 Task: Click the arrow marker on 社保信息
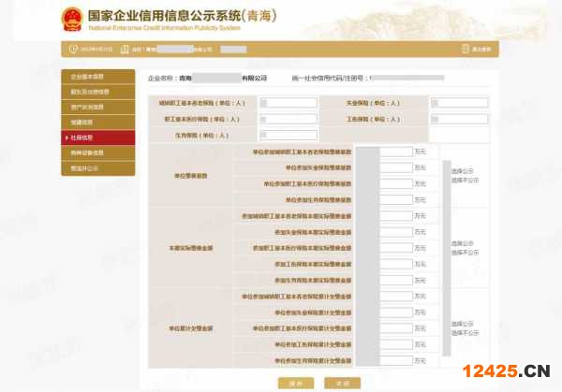(x=67, y=138)
